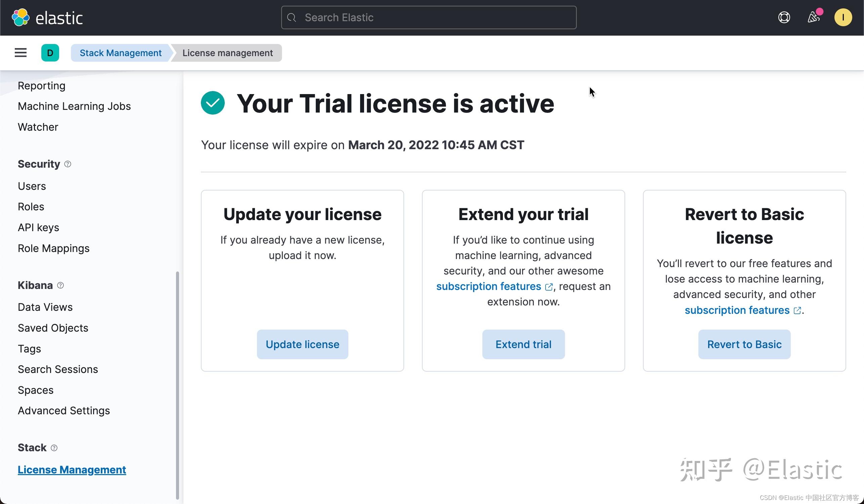Click the Kibana section help icon
The width and height of the screenshot is (864, 504).
[x=60, y=285]
